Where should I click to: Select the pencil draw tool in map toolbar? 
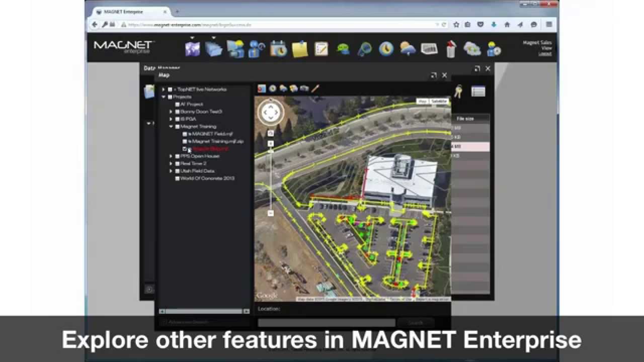point(315,88)
